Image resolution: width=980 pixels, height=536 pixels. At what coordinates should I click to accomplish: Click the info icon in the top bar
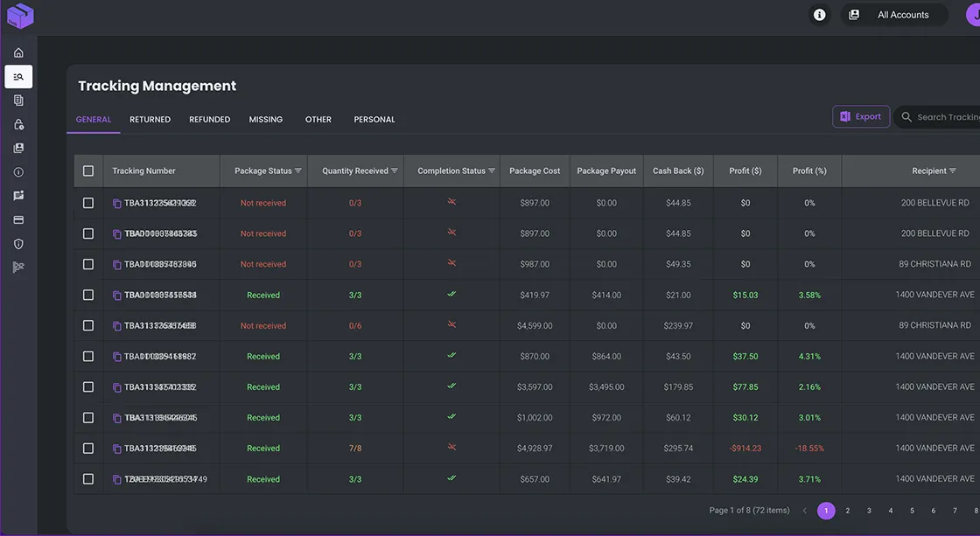click(x=819, y=15)
